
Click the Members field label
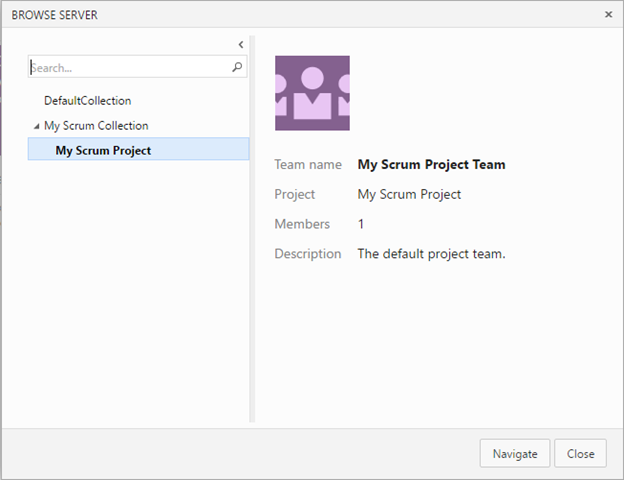coord(302,224)
